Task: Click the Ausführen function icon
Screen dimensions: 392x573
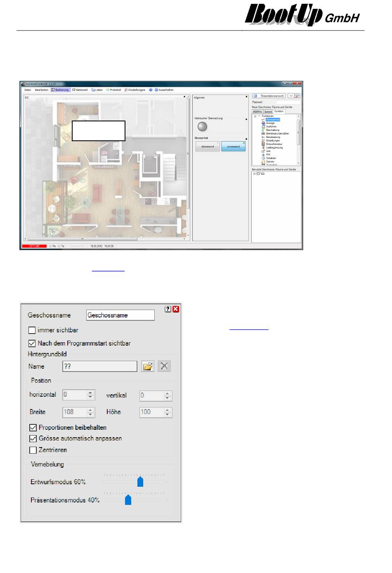Action: (x=263, y=126)
